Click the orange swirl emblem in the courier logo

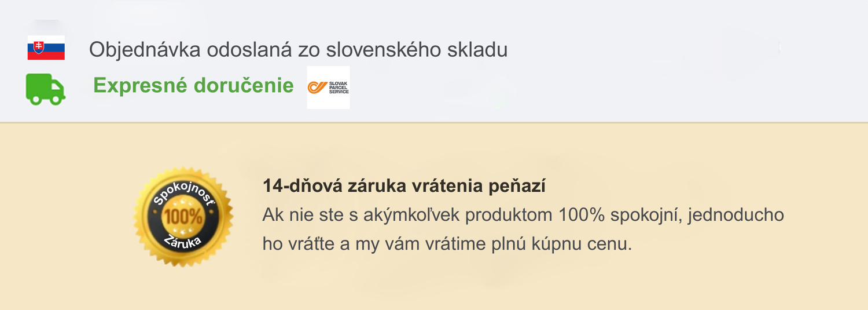[x=318, y=87]
